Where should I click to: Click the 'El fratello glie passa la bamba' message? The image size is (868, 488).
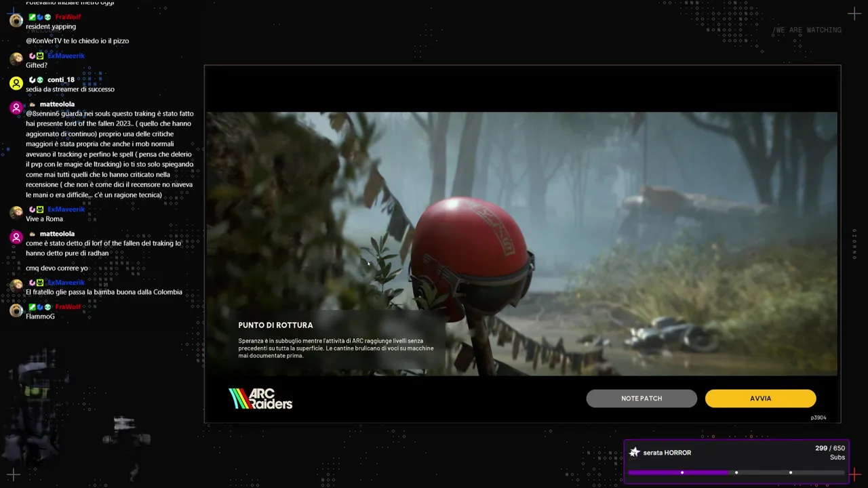[104, 292]
